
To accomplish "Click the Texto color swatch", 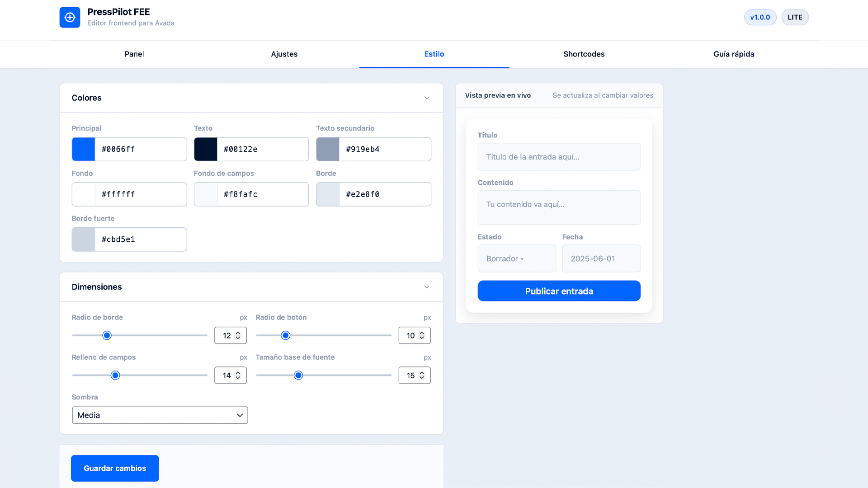I will (x=206, y=149).
